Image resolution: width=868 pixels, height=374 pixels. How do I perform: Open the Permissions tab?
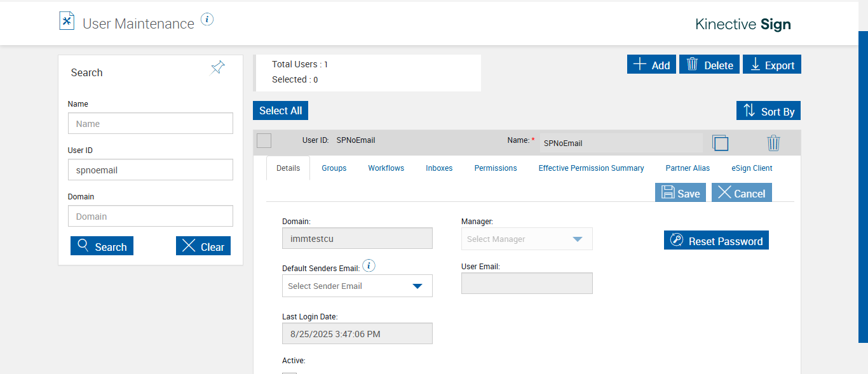(496, 168)
